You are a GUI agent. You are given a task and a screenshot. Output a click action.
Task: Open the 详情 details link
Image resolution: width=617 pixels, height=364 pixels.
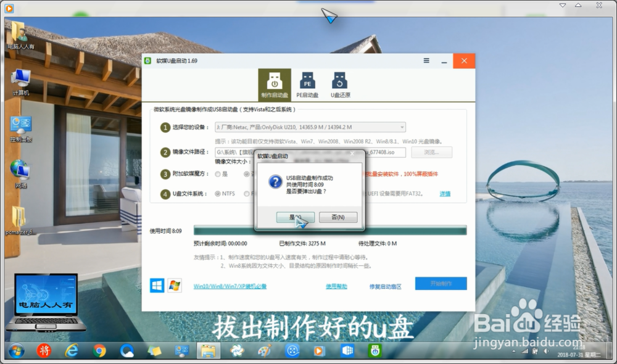445,194
